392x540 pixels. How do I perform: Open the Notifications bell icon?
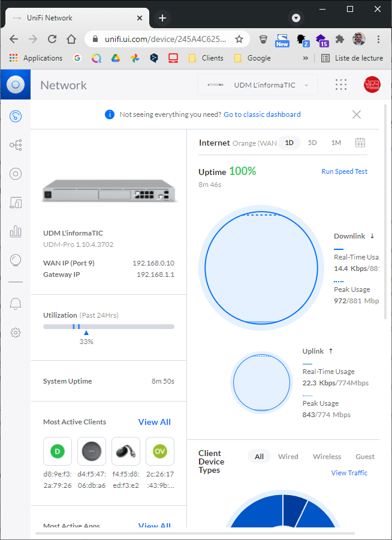16,304
